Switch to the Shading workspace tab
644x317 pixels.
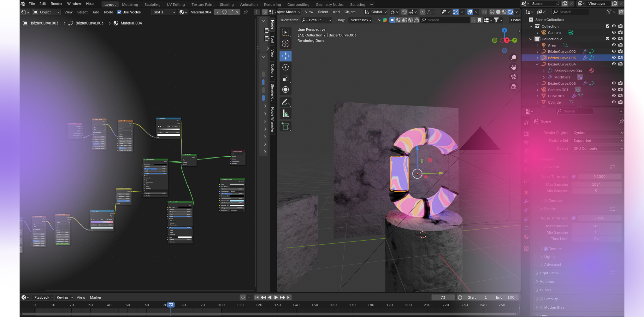click(x=226, y=5)
